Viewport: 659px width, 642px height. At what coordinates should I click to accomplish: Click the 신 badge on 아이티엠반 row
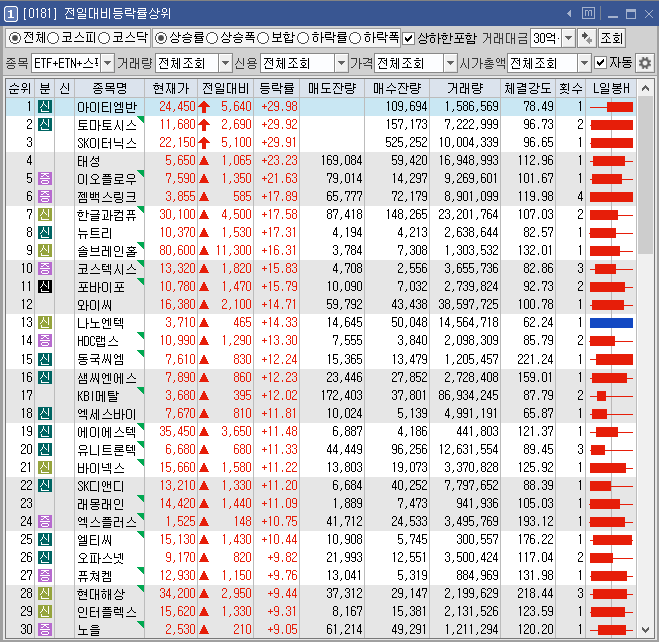[x=45, y=107]
